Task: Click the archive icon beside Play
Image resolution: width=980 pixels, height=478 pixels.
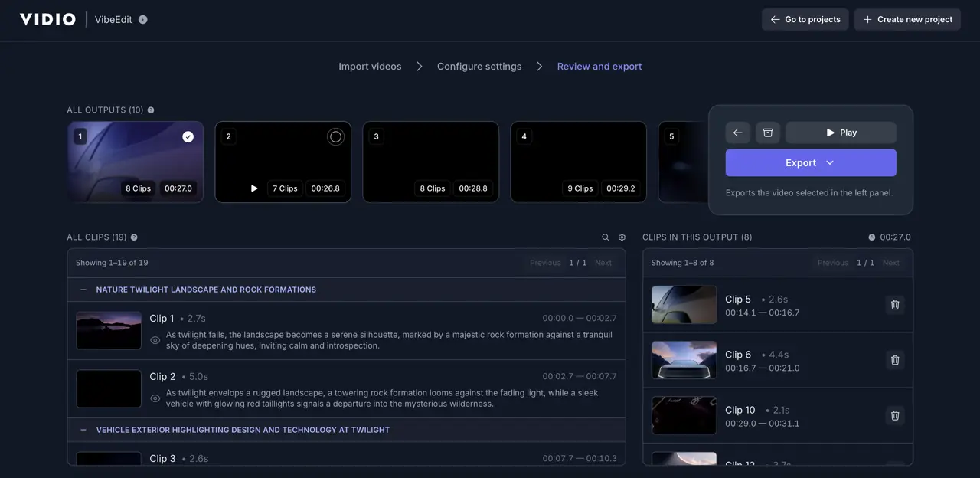Action: click(767, 133)
